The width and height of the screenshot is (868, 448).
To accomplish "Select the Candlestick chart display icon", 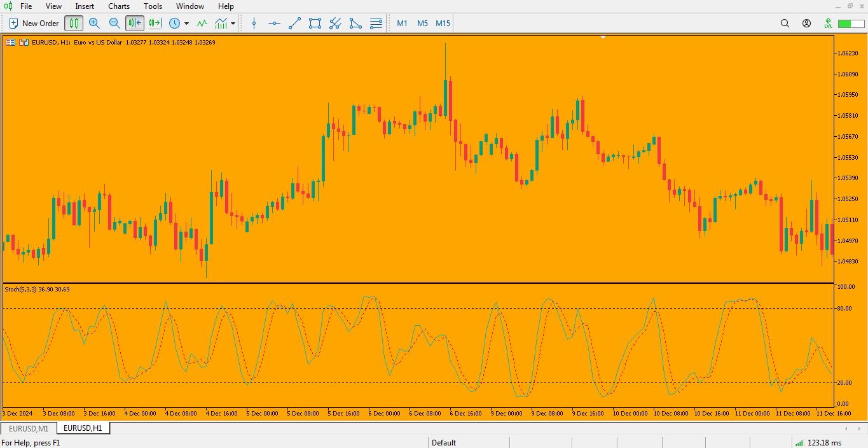I will (74, 23).
